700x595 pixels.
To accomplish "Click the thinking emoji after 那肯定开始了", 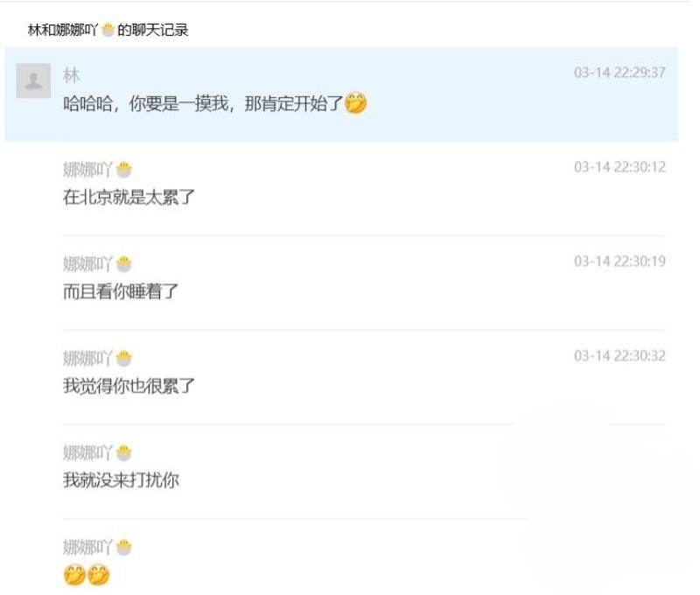I will pyautogui.click(x=356, y=103).
